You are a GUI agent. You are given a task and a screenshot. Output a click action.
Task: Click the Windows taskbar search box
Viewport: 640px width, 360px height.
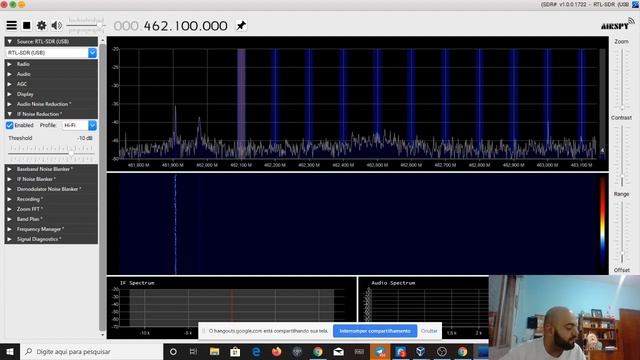pyautogui.click(x=91, y=351)
